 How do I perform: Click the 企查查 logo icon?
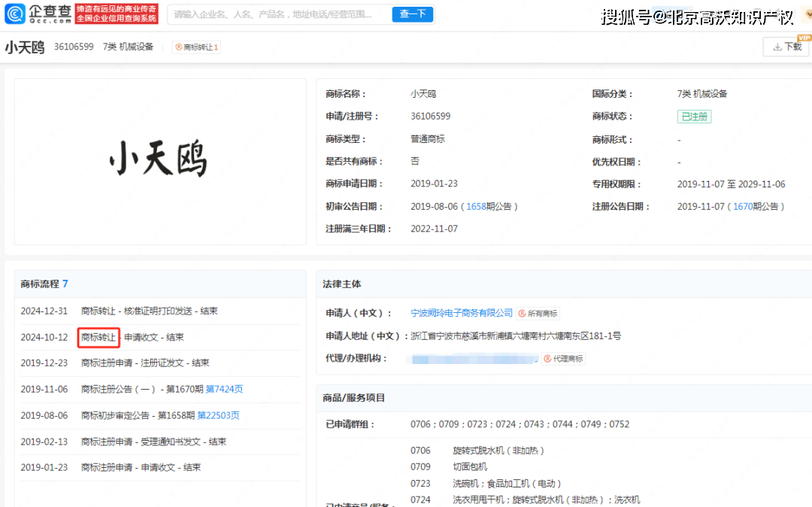click(16, 14)
